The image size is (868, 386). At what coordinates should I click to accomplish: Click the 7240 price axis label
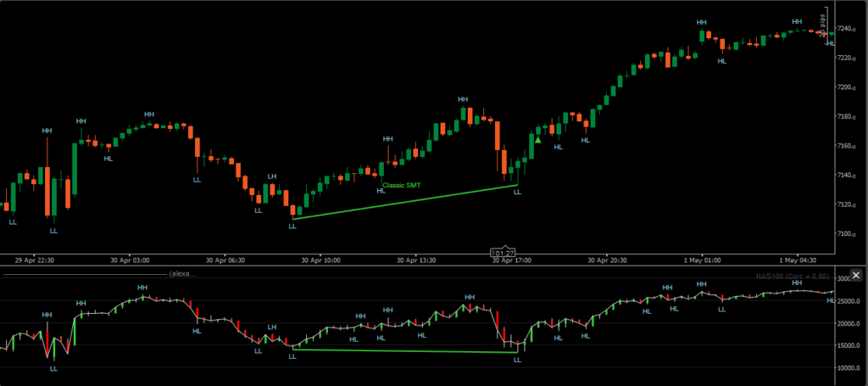[x=848, y=28]
